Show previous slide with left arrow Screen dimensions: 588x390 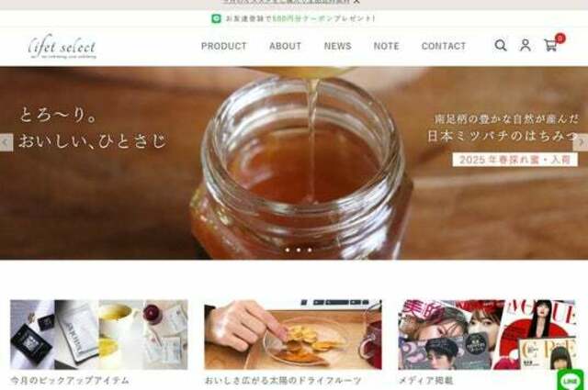tap(6, 142)
